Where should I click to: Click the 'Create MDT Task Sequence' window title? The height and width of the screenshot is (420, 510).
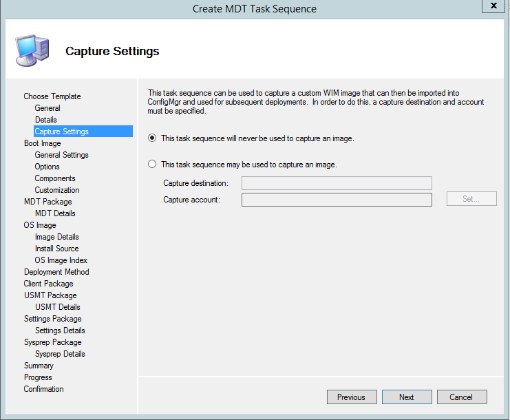pyautogui.click(x=255, y=9)
